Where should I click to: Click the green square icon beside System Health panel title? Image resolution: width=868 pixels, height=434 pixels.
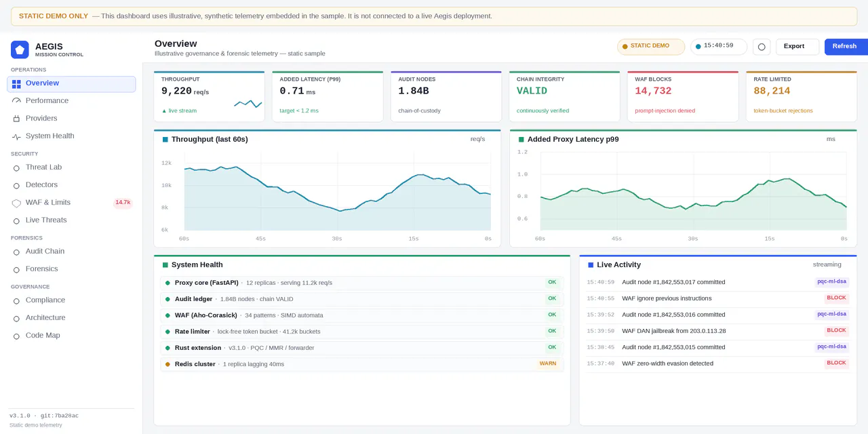pos(165,265)
